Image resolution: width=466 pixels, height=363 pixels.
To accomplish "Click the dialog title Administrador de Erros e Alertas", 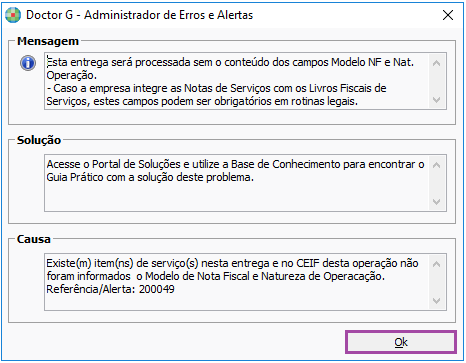I will click(168, 15).
